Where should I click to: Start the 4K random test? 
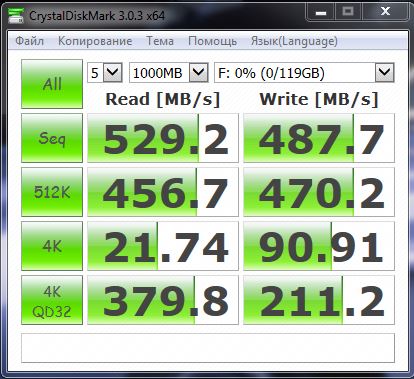tap(52, 246)
